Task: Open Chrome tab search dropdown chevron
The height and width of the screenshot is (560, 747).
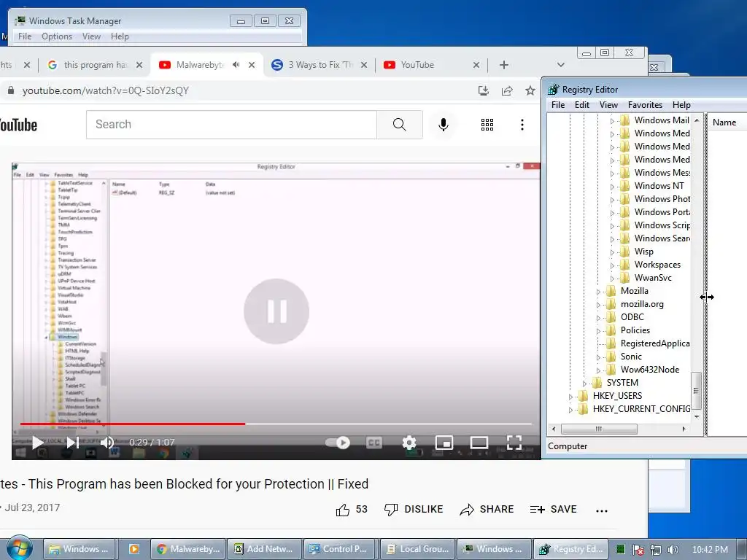Action: coord(561,65)
